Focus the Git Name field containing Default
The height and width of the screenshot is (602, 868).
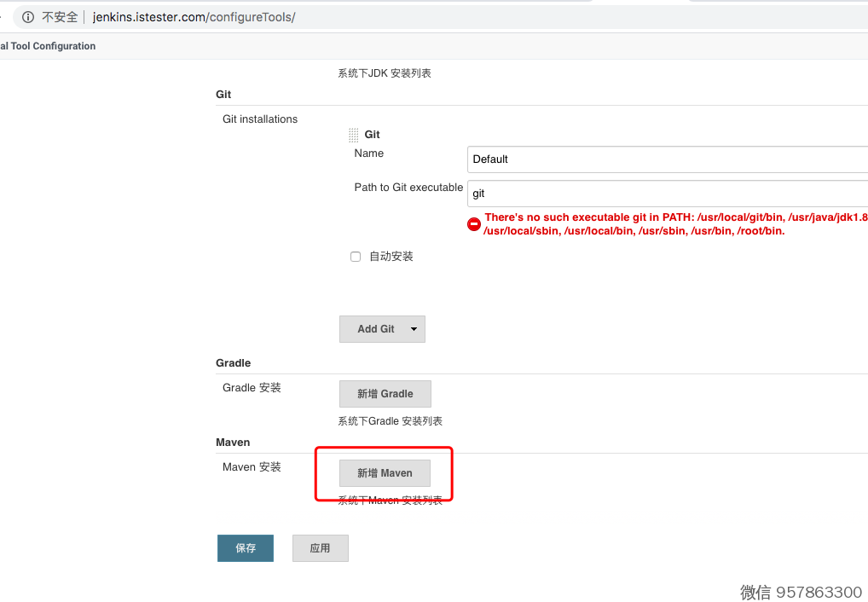point(667,159)
